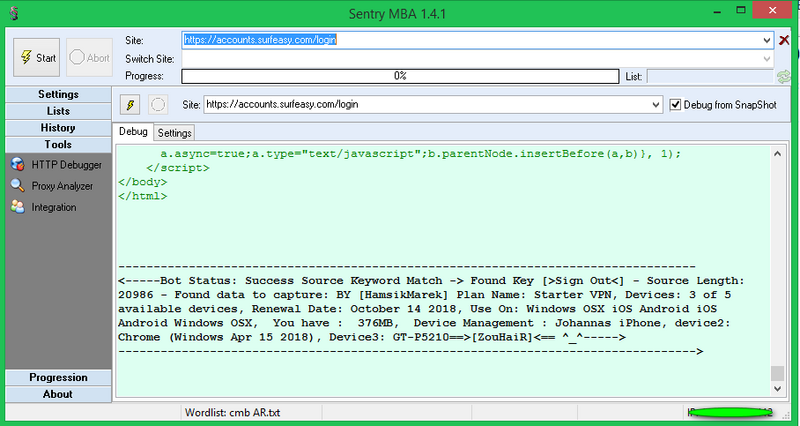Click the green refresh list icon
Viewport: 800px width, 426px height.
tap(784, 77)
